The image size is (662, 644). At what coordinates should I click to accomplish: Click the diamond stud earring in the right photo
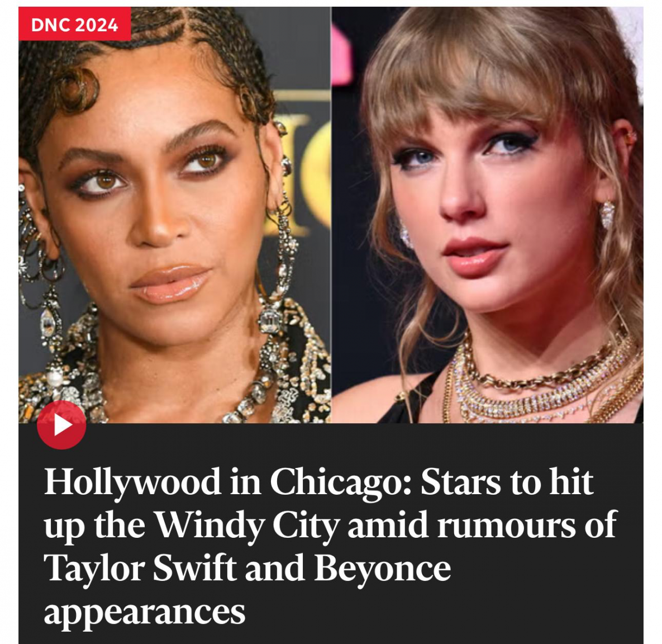(x=608, y=215)
